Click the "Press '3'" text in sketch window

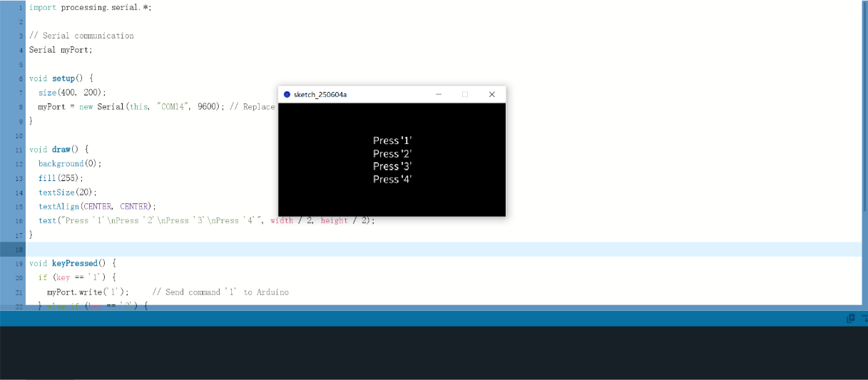pyautogui.click(x=392, y=166)
